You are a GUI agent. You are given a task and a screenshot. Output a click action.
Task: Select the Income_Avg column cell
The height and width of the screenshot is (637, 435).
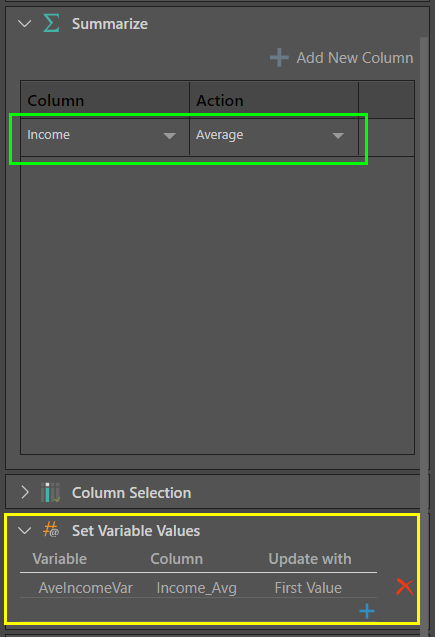point(197,588)
